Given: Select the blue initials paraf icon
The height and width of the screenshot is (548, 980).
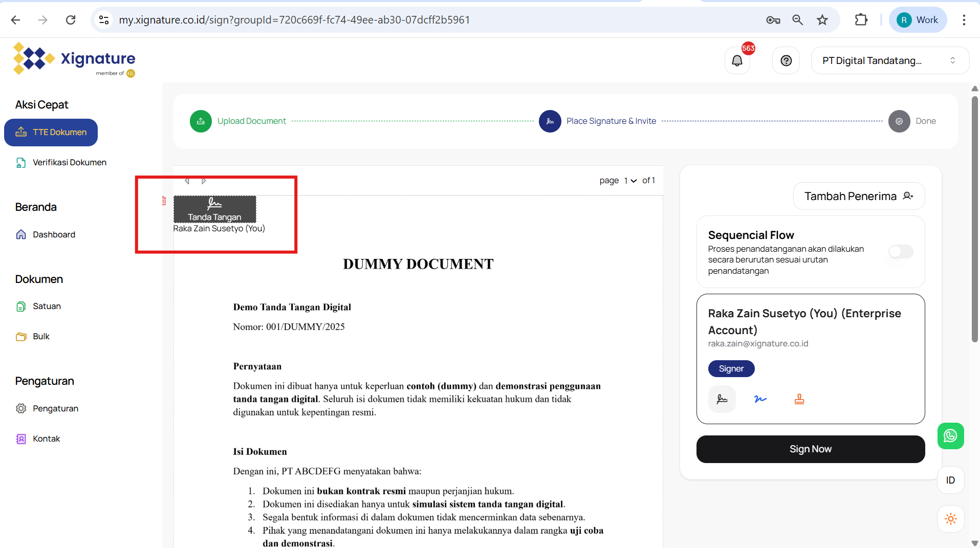Looking at the screenshot, I should coord(760,399).
